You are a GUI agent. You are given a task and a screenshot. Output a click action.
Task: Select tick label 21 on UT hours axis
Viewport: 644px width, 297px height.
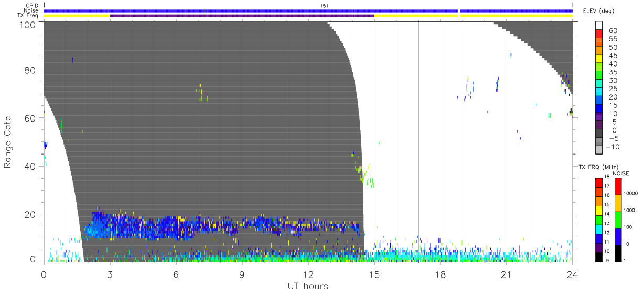[507, 273]
